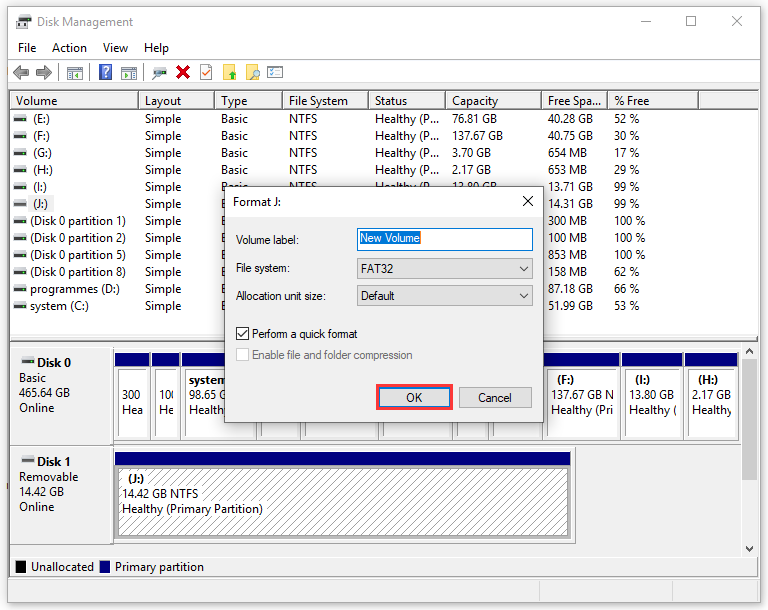Select the (G:) volume drive icon

click(20, 153)
